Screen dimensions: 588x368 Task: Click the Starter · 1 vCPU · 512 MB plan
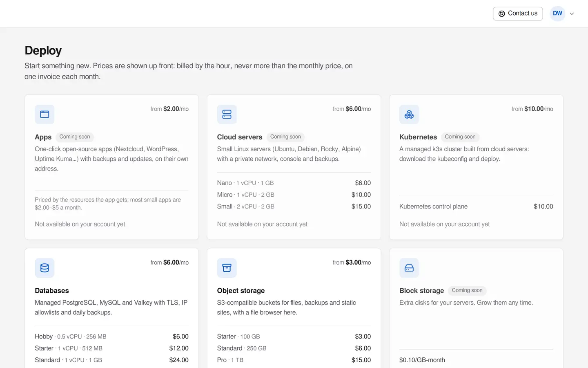point(111,349)
